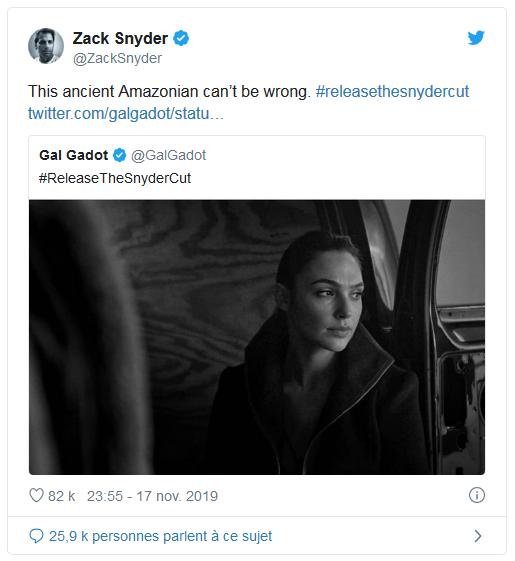Screen dimensions: 515x561
Task: Click the 23:55 - 17 nov. 2019 timestamp
Action: click(x=152, y=496)
